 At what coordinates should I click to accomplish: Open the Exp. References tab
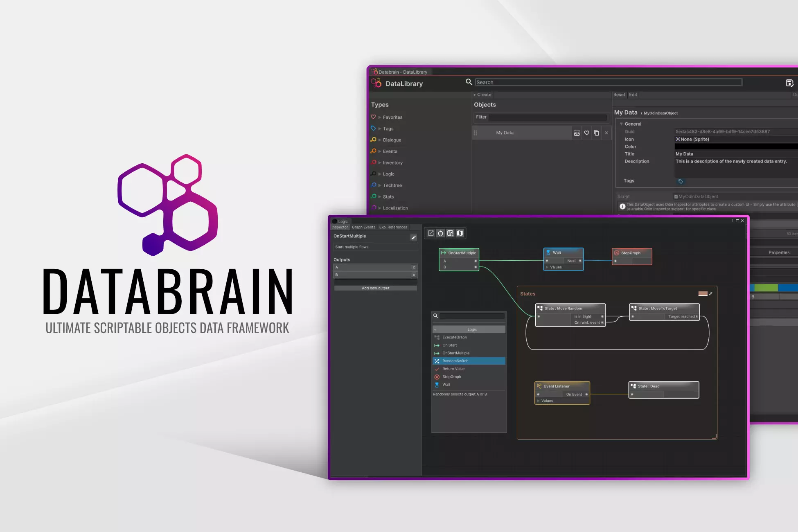click(393, 227)
